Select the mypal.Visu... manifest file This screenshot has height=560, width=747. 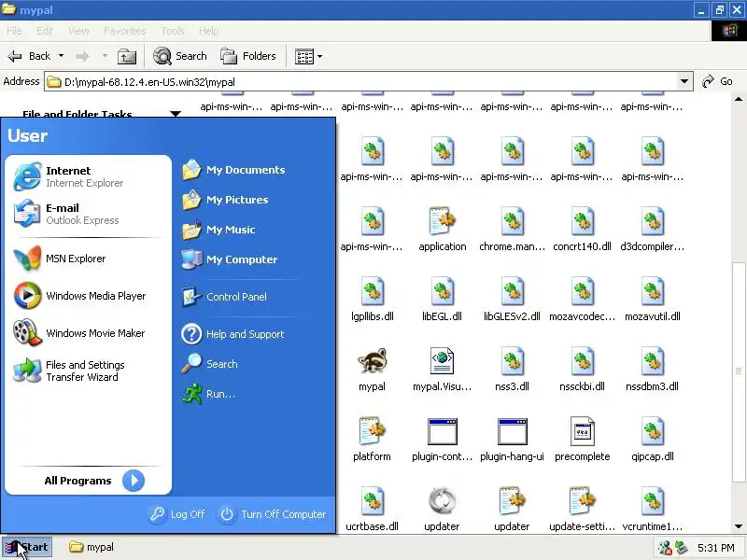pyautogui.click(x=442, y=370)
